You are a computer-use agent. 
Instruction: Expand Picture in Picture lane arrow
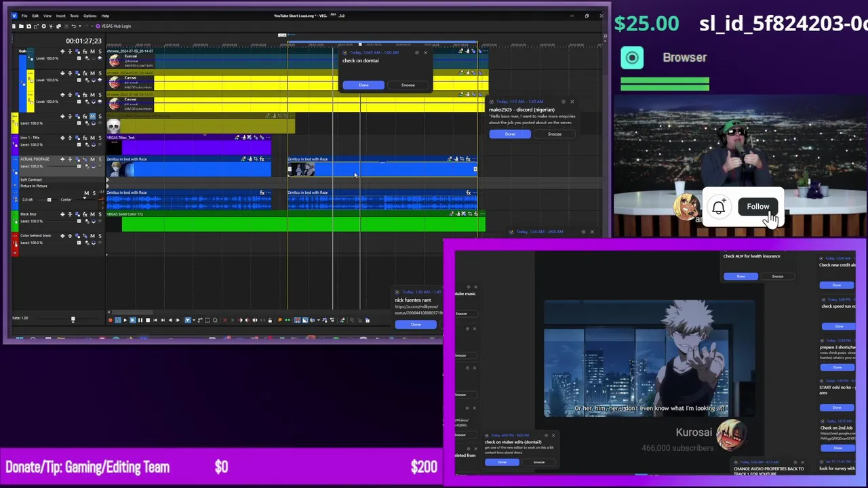[x=106, y=186]
